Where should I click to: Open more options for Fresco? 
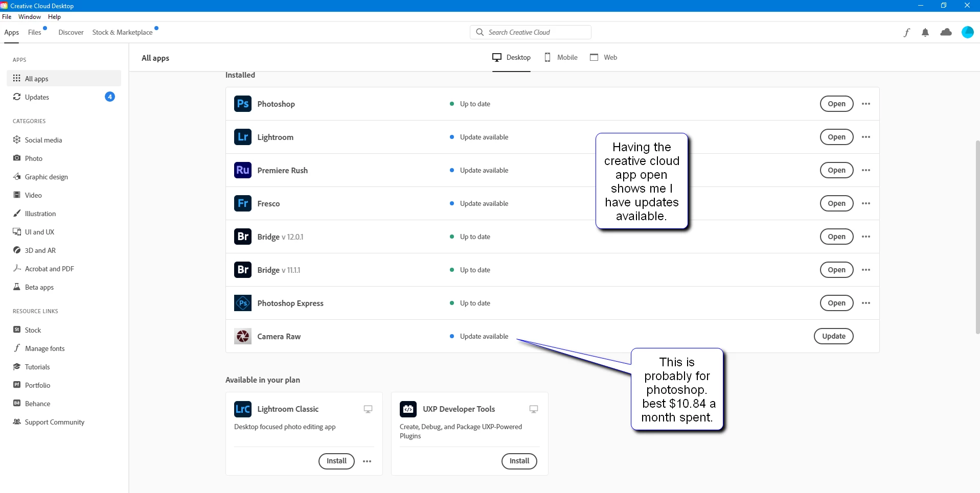coord(866,203)
